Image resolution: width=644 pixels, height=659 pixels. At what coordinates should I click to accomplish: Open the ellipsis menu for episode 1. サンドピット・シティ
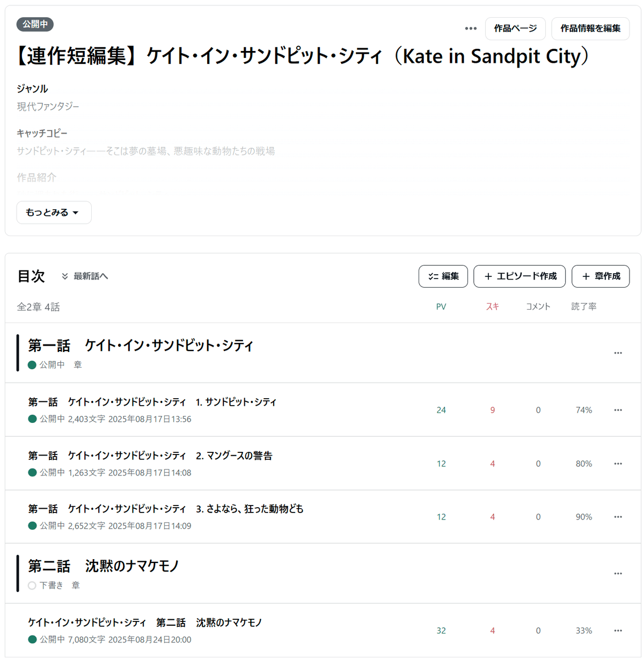pos(618,409)
